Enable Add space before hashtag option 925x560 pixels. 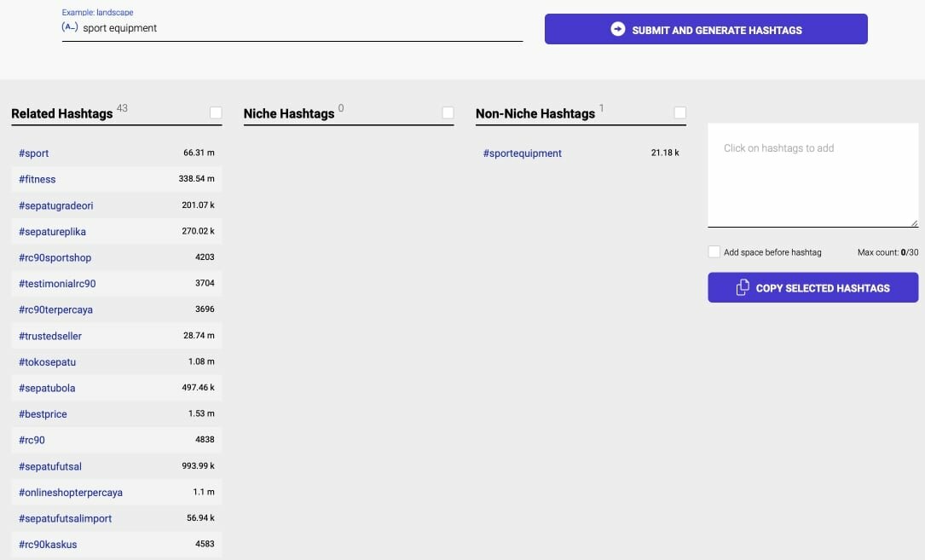coord(714,252)
